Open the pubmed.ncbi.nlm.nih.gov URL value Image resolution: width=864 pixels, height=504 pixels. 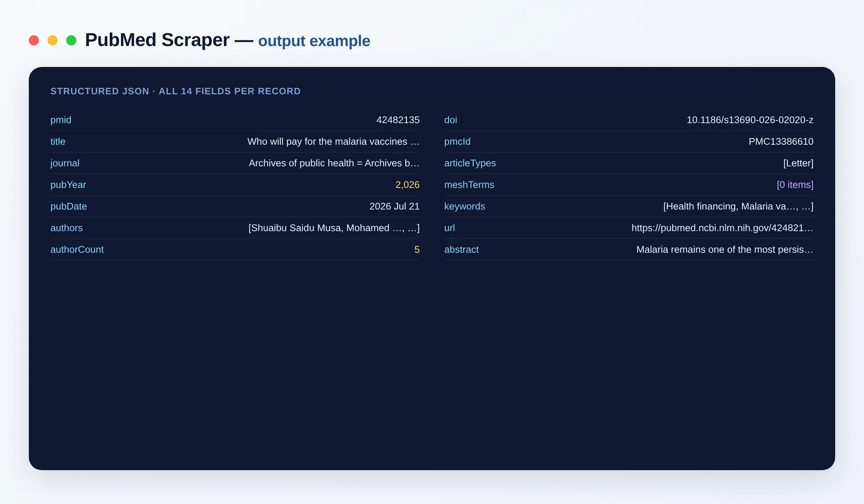pyautogui.click(x=722, y=228)
